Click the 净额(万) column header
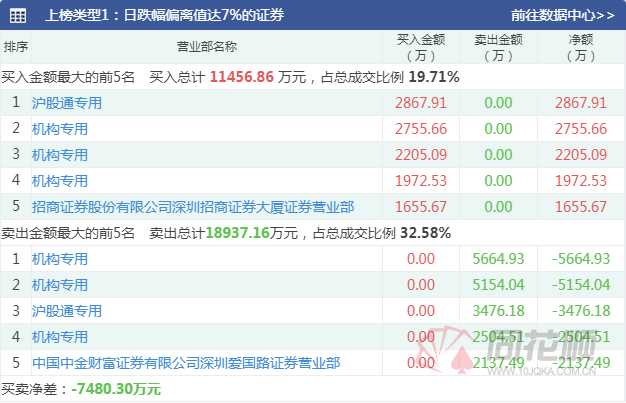Image resolution: width=626 pixels, height=403 pixels. click(581, 47)
